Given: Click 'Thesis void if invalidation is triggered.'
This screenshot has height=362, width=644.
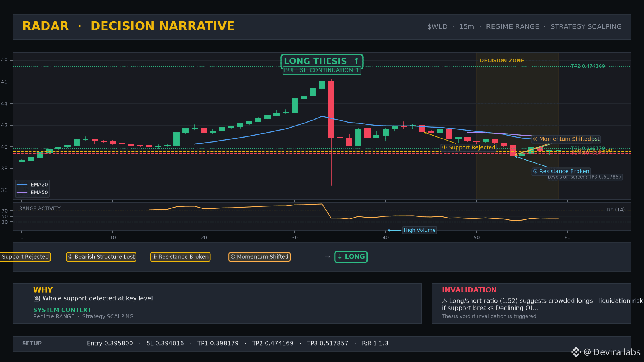Looking at the screenshot, I should (490, 316).
